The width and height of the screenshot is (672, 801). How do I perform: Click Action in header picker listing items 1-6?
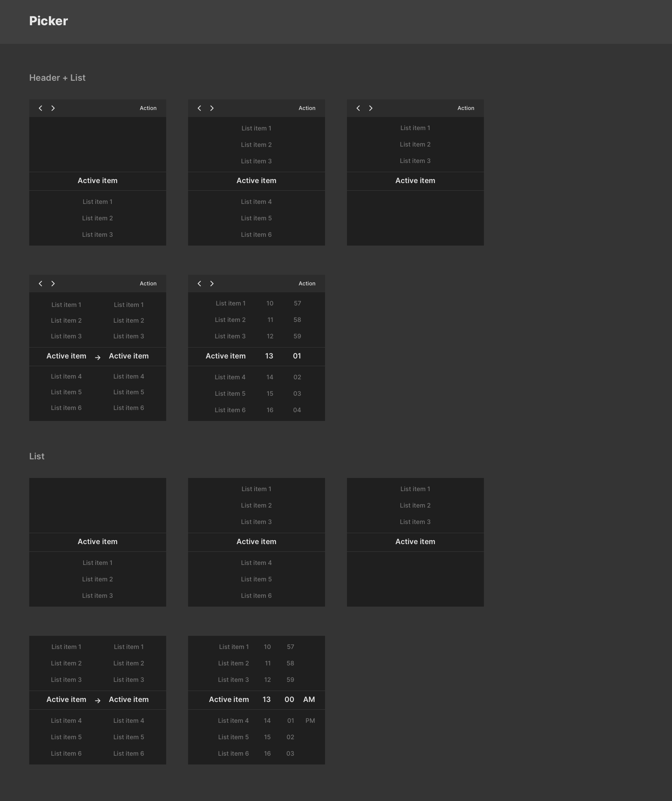(x=307, y=108)
